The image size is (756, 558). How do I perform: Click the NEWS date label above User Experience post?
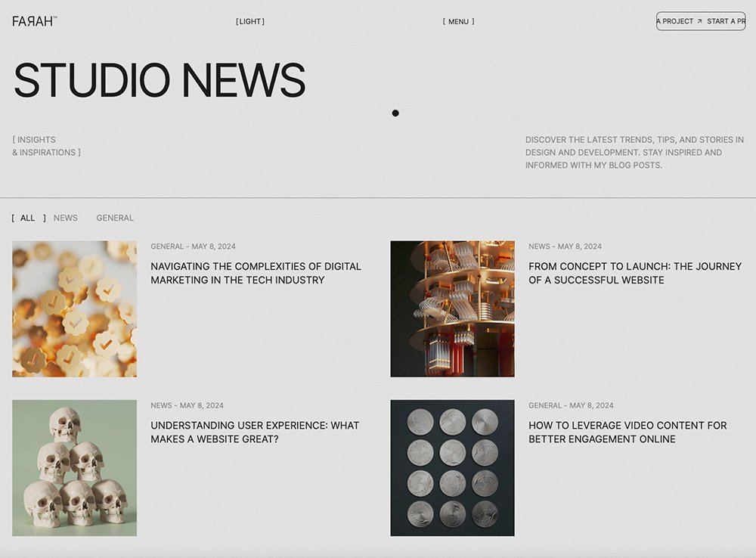click(187, 405)
